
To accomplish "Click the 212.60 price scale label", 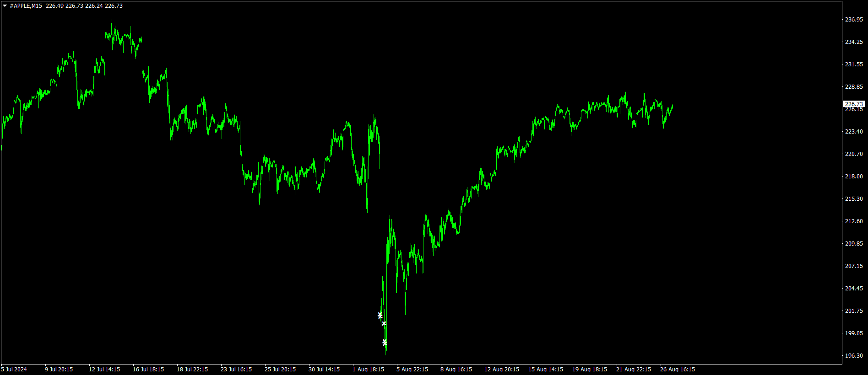I will click(854, 221).
